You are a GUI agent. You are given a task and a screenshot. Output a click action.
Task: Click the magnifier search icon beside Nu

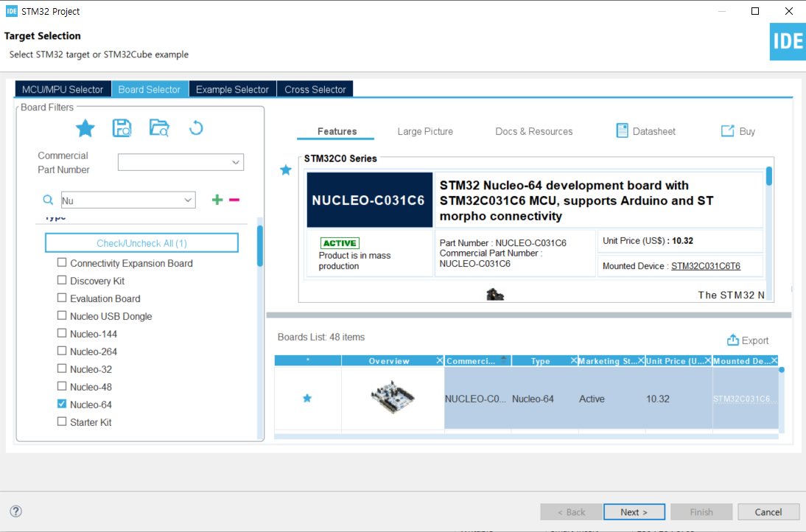click(48, 200)
